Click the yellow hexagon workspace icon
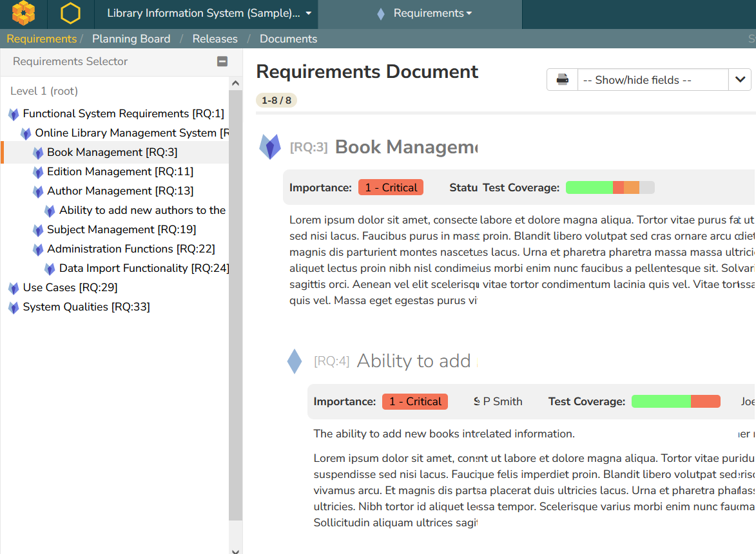 pyautogui.click(x=70, y=14)
